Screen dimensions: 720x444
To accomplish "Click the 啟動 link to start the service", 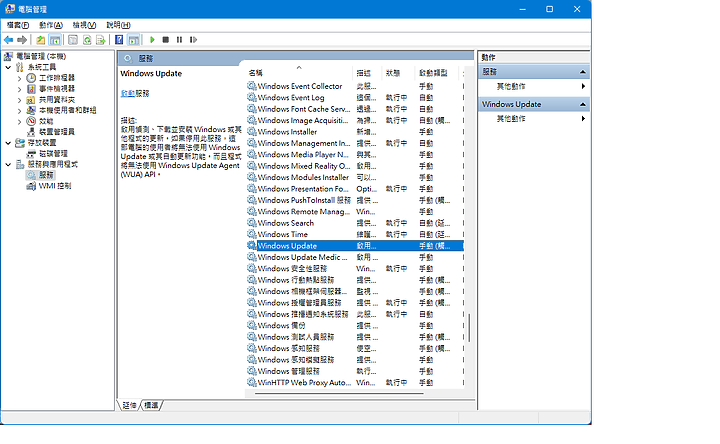I will click(x=128, y=93).
